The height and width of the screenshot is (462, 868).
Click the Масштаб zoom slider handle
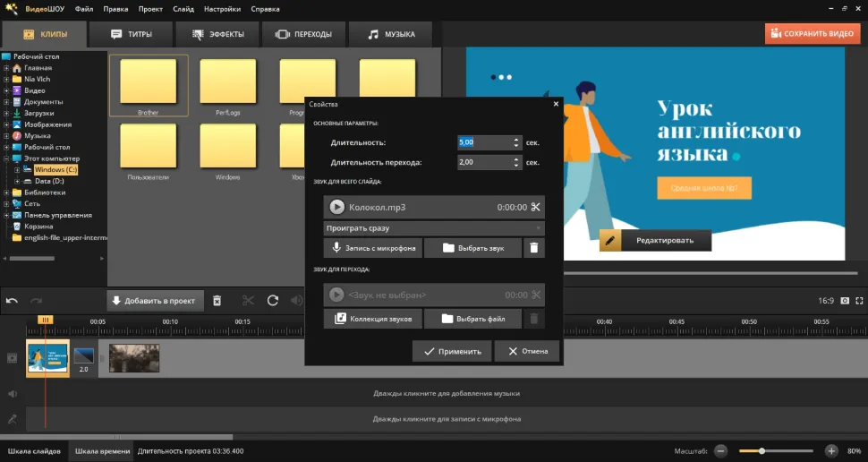(x=762, y=451)
